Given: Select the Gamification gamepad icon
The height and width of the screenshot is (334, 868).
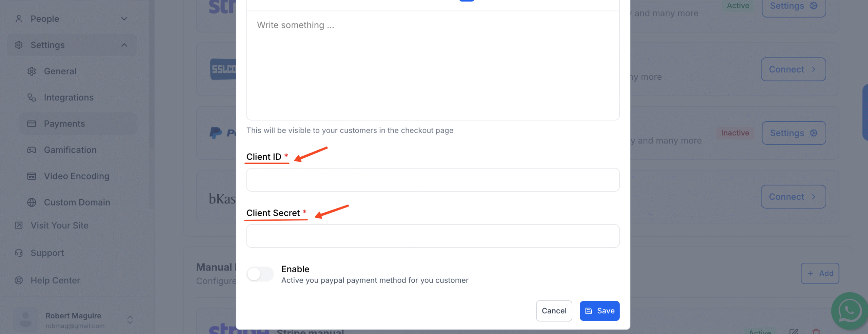Looking at the screenshot, I should point(32,150).
